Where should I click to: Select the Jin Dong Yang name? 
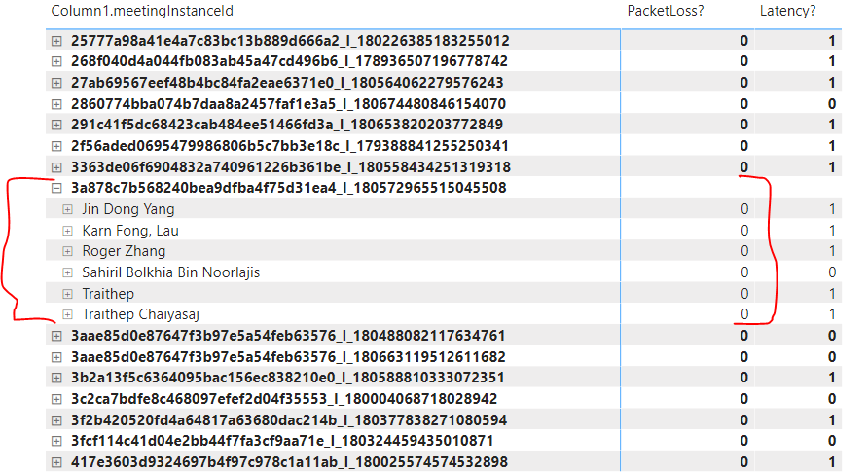pos(128,209)
